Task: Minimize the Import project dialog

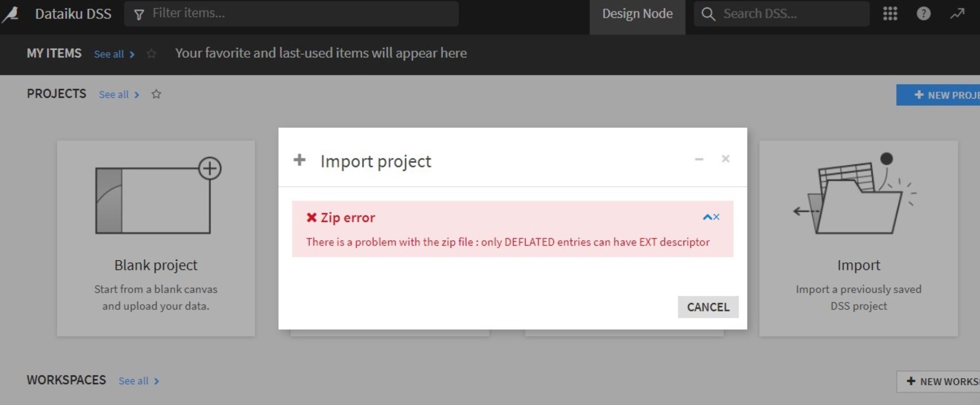Action: (x=699, y=159)
